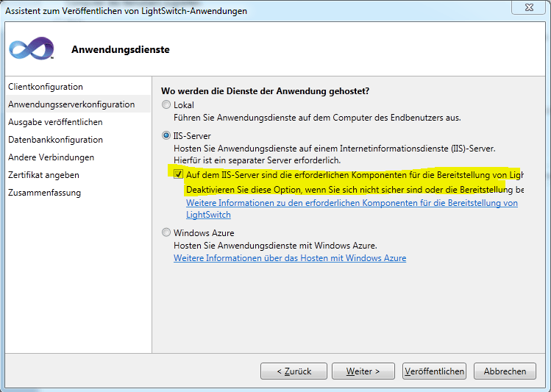Open the Zertifikat angeben step
This screenshot has height=392, width=551.
tap(43, 174)
